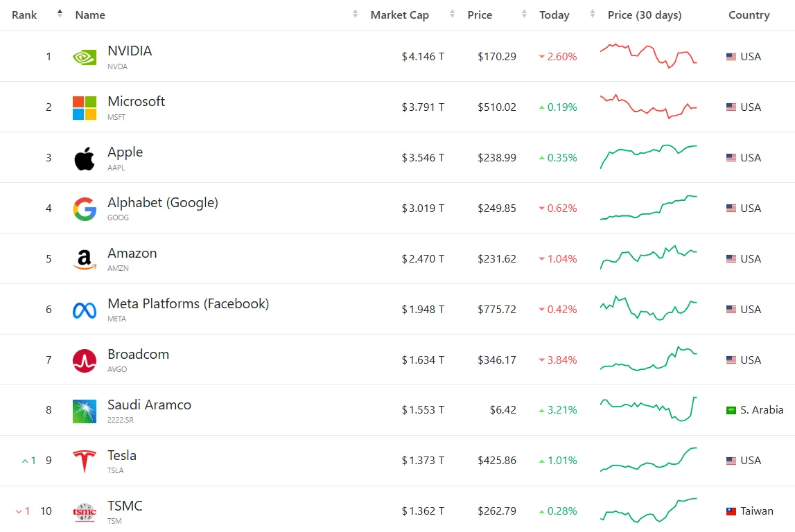Image resolution: width=795 pixels, height=532 pixels.
Task: Click the Saudi Aramco logo icon
Action: coord(84,411)
